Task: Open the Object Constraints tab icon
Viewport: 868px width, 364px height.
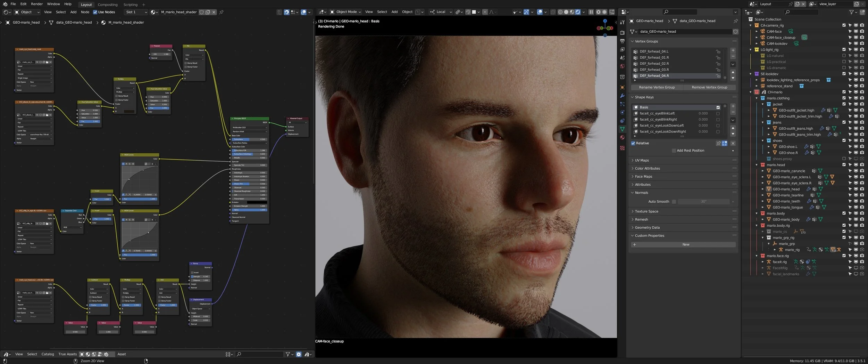Action: pyautogui.click(x=622, y=121)
